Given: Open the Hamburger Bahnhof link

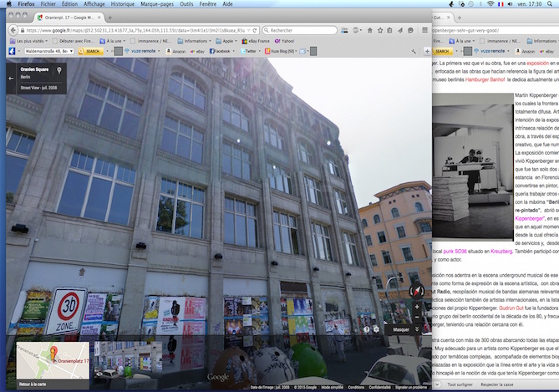Looking at the screenshot, I should 485,79.
